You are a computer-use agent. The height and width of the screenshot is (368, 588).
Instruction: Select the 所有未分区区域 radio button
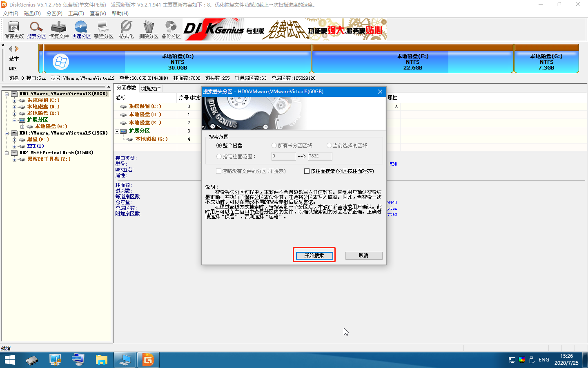(274, 146)
